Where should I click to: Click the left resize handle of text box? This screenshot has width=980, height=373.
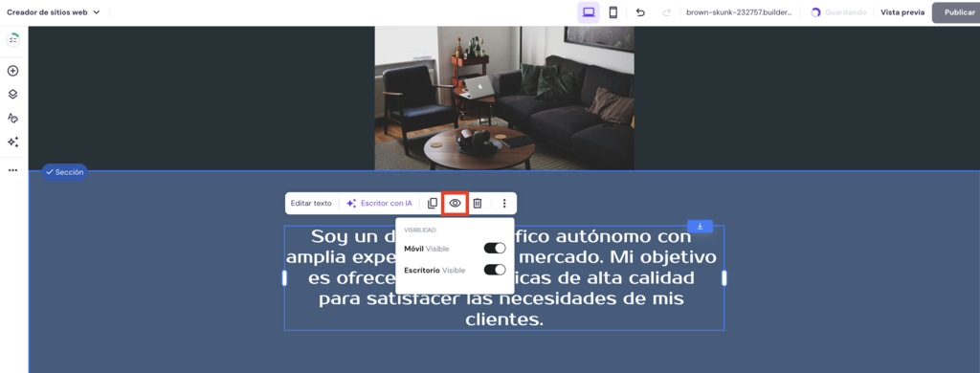click(284, 278)
